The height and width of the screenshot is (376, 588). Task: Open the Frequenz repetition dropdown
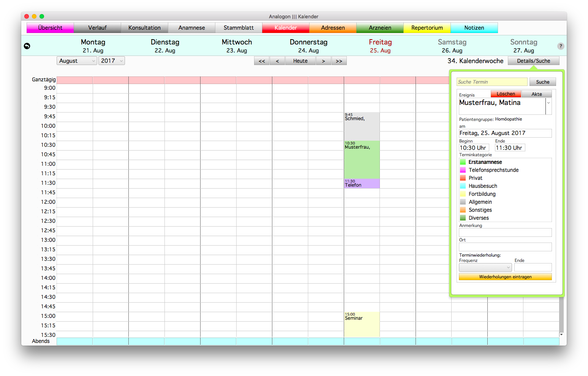point(485,268)
